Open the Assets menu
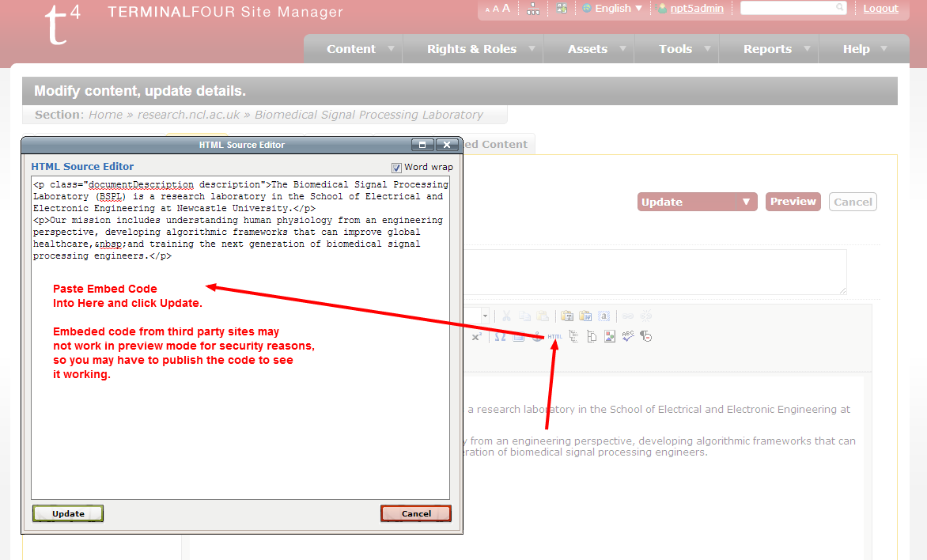Viewport: 927px width, 560px height. pos(588,49)
